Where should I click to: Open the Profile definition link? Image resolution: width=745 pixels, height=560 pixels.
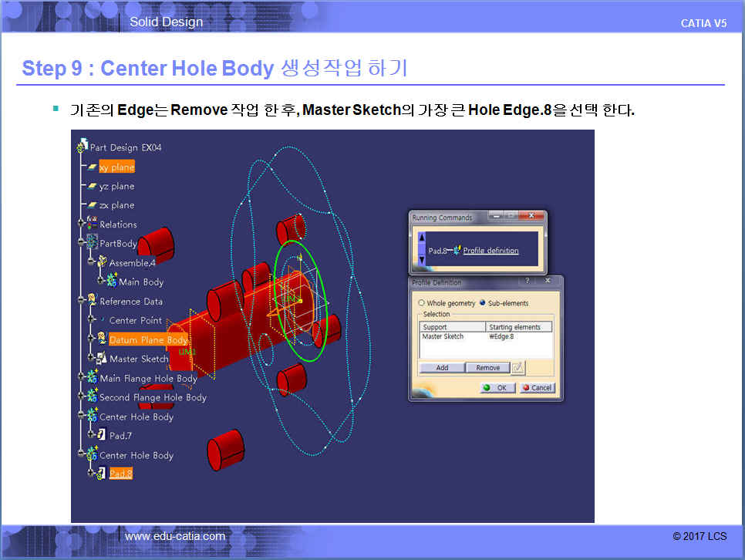(490, 251)
